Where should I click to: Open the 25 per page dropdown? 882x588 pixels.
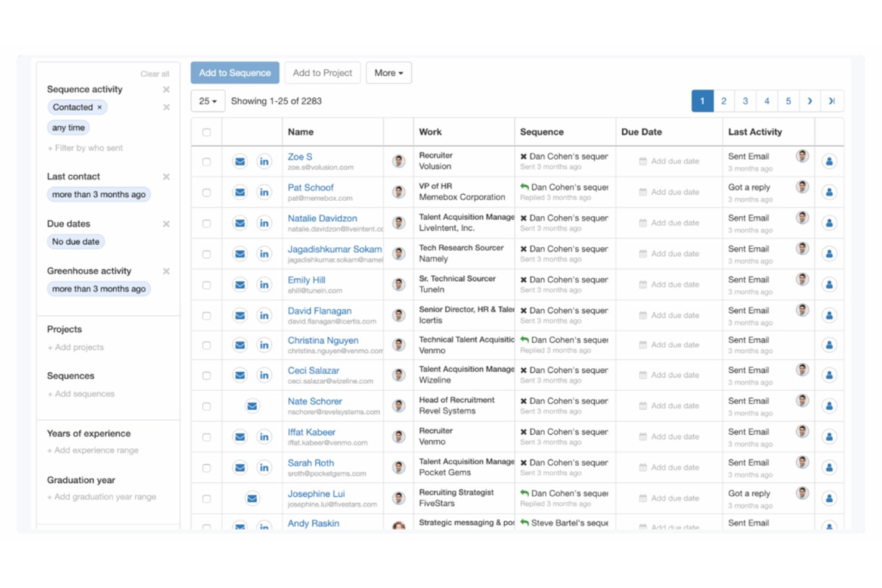[208, 101]
